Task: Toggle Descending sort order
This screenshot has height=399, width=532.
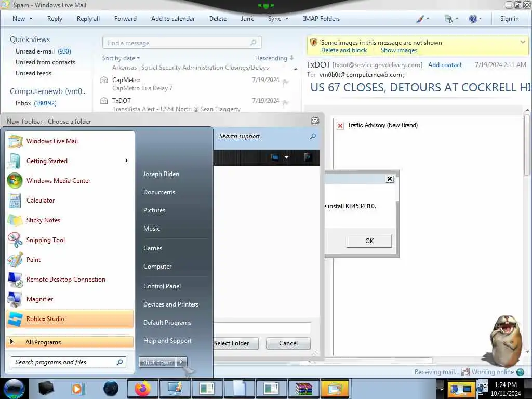Action: pyautogui.click(x=274, y=58)
